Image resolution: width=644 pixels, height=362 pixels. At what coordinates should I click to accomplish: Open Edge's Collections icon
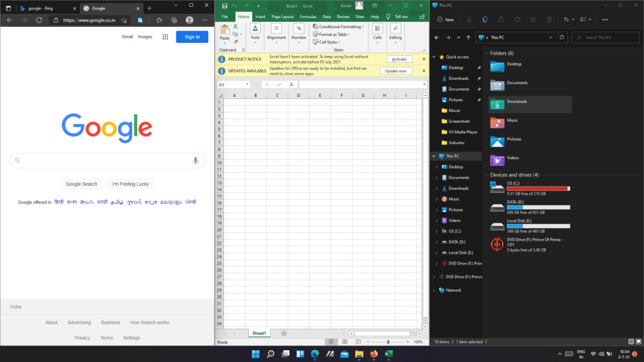(174, 20)
